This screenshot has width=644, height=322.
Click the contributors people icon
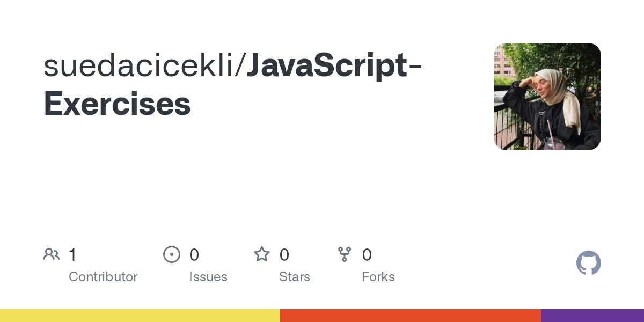52,254
